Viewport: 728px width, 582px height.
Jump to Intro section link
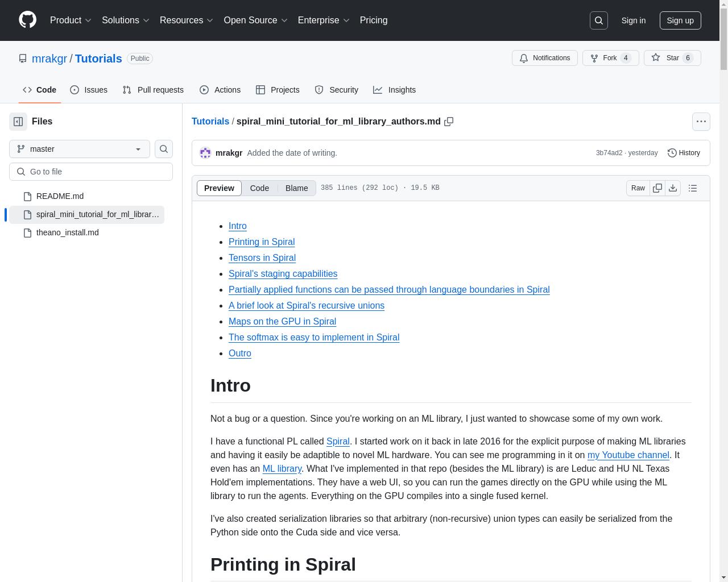[238, 226]
